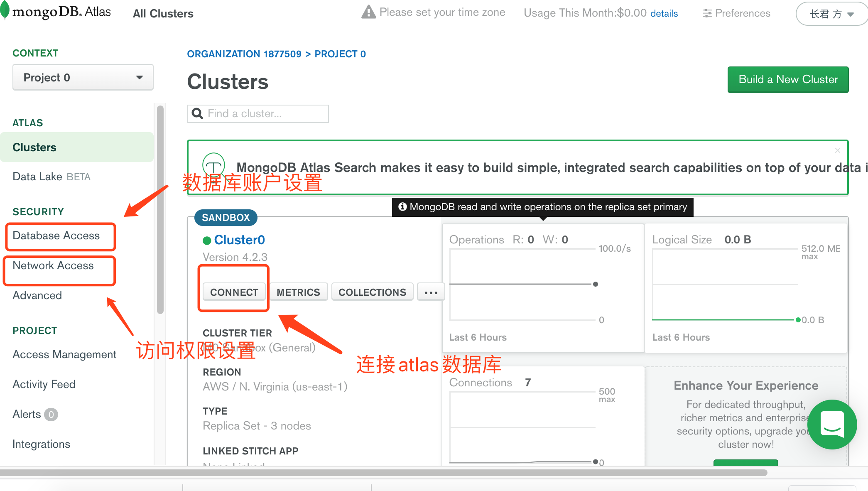
Task: Open the Alerts page
Action: (27, 414)
